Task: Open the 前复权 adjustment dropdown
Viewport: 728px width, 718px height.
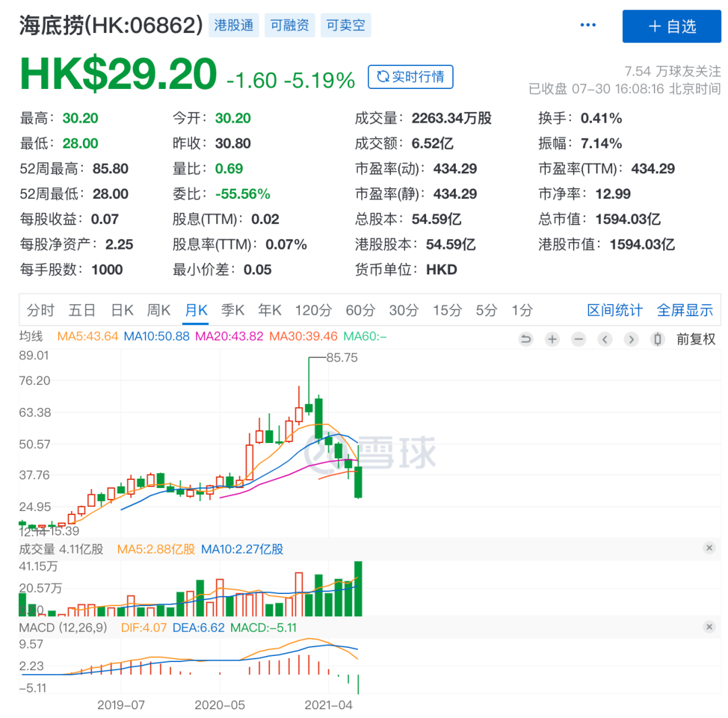Action: [696, 340]
